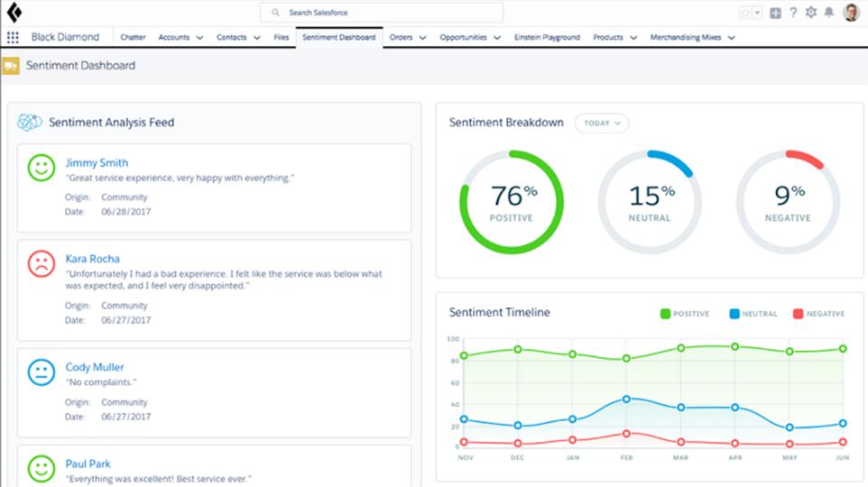Open the App Launcher grid icon
This screenshot has height=487, width=868.
pyautogui.click(x=13, y=38)
